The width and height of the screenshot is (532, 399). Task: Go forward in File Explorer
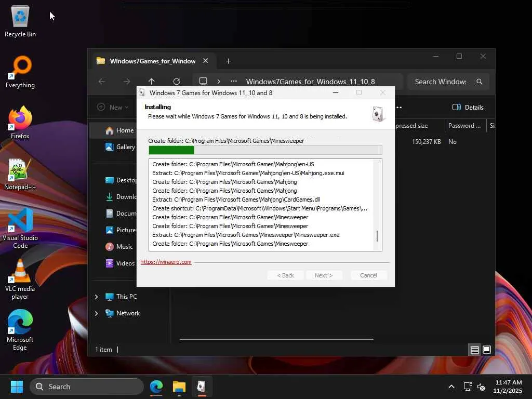coord(127,82)
